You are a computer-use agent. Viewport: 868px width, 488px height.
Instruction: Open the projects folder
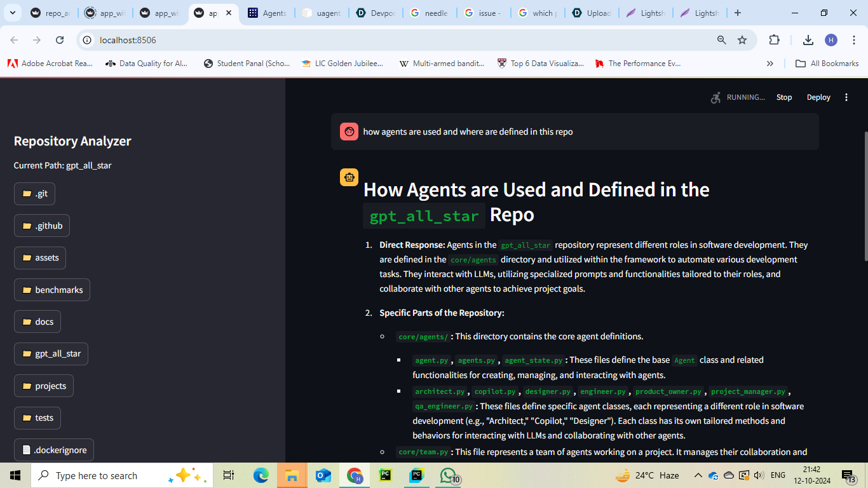[44, 386]
